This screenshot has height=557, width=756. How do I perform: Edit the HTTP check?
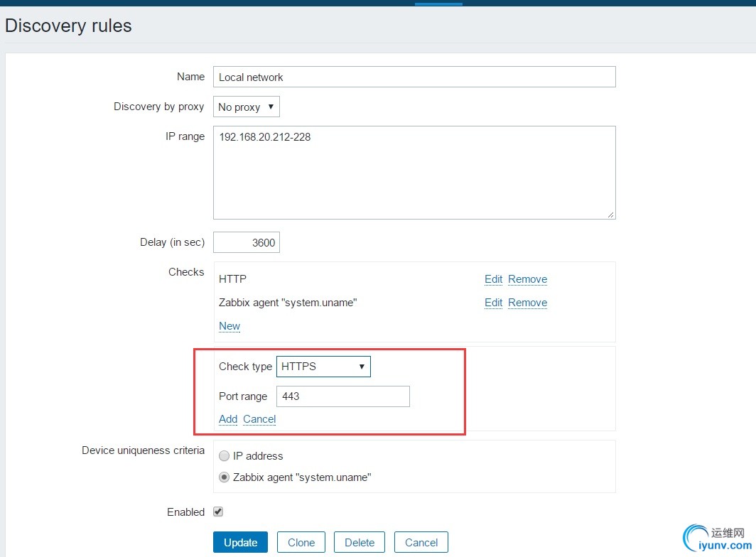493,279
